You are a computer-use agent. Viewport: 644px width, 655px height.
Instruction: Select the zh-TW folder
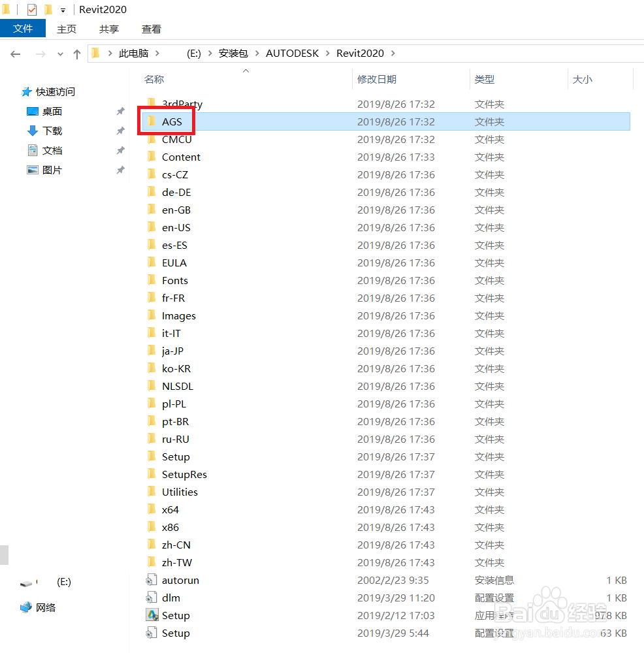[386, 562]
